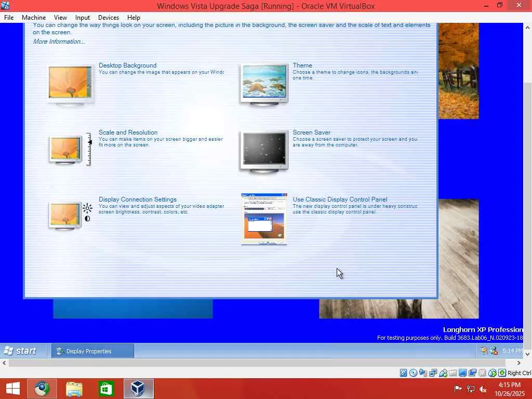Image resolution: width=532 pixels, height=399 pixels.
Task: Open the Devices menu
Action: (109, 17)
